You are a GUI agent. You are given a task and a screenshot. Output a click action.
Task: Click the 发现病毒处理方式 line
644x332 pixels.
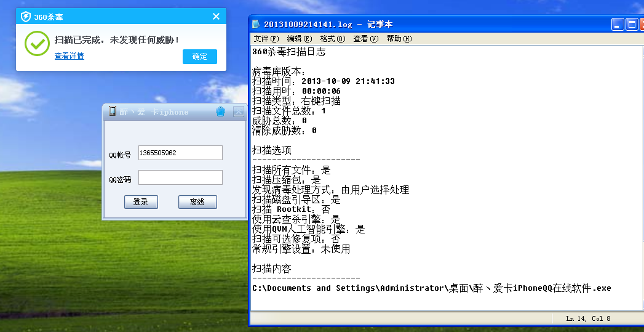(331, 190)
